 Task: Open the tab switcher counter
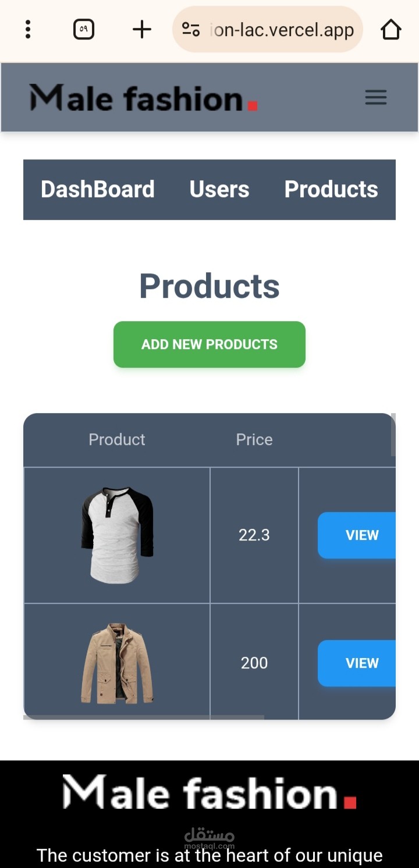tap(84, 29)
